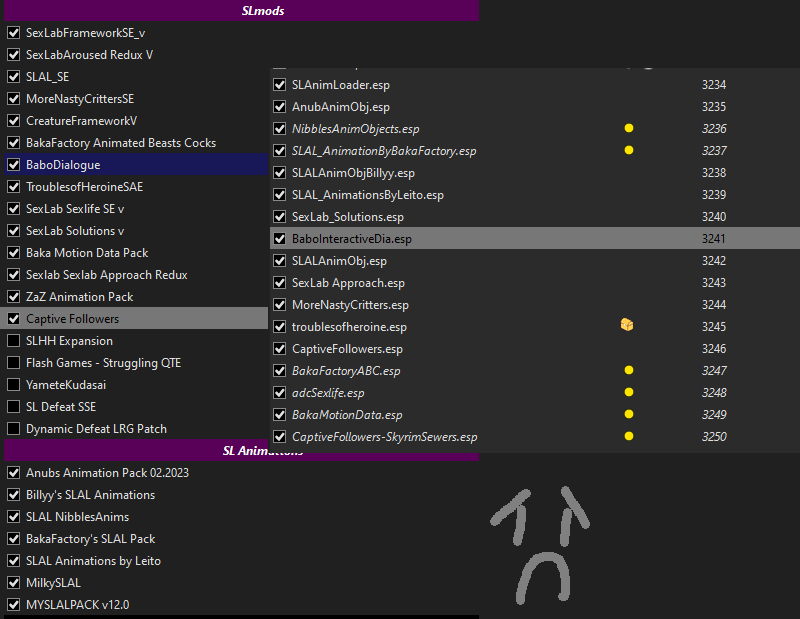Uncheck the Captive Followers mod
The image size is (800, 619).
tap(14, 318)
